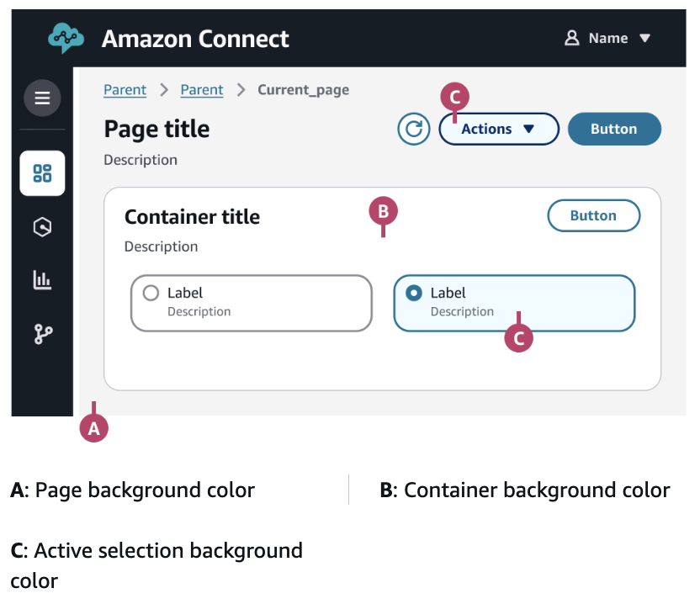Go to first Parent breadcrumb link

[125, 90]
